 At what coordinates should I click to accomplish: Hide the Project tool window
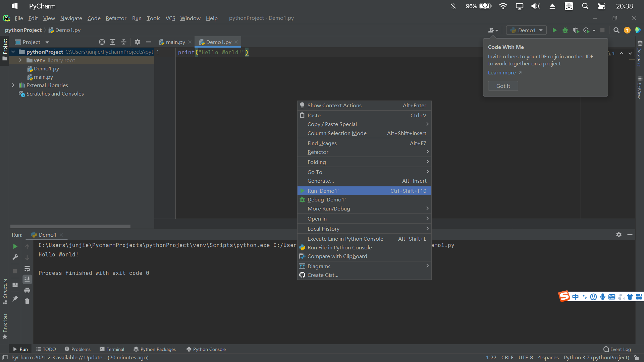click(x=149, y=42)
